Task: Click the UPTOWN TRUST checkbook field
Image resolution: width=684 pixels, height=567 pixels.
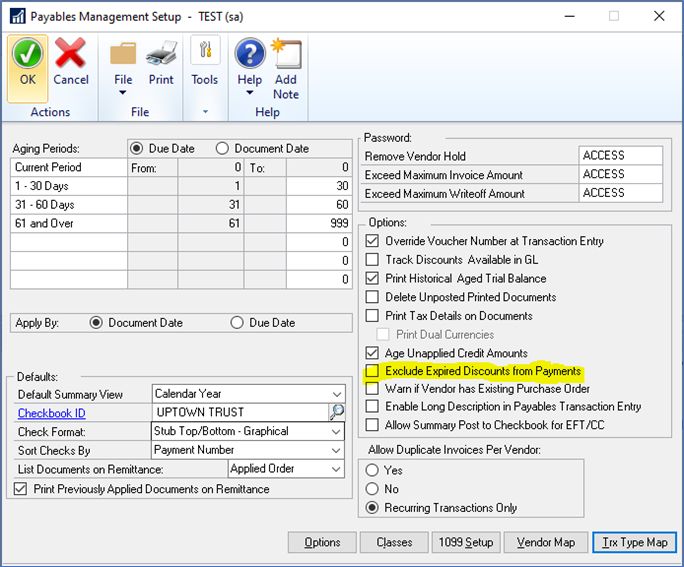Action: click(240, 412)
